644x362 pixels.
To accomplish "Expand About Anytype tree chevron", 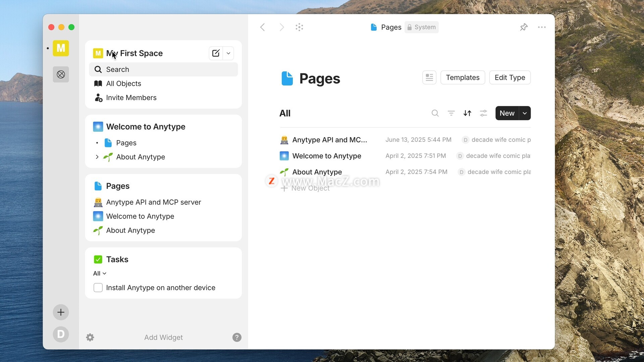I will [97, 157].
